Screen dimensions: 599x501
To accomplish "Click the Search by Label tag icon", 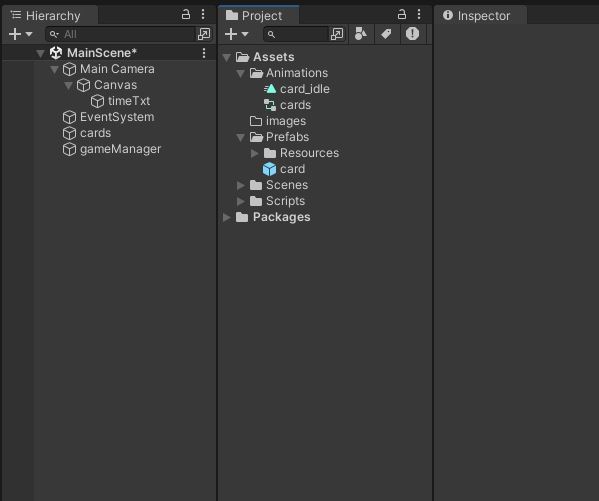I will (x=386, y=34).
